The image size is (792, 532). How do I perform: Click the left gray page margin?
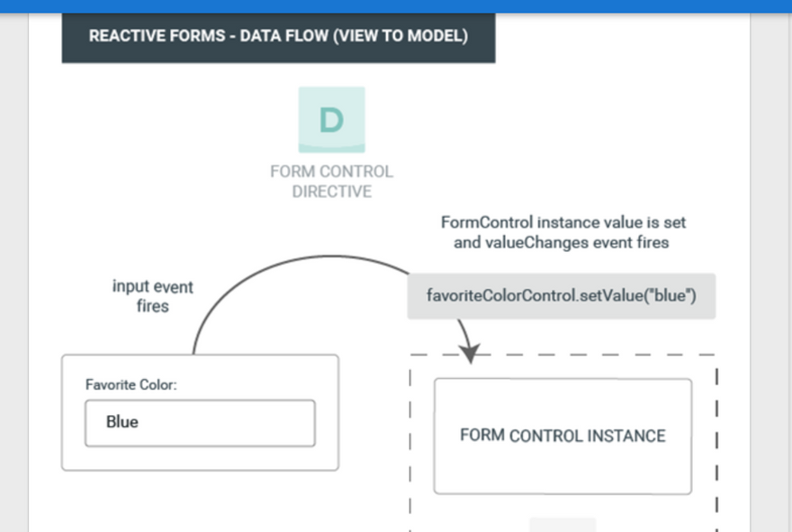(x=13, y=270)
